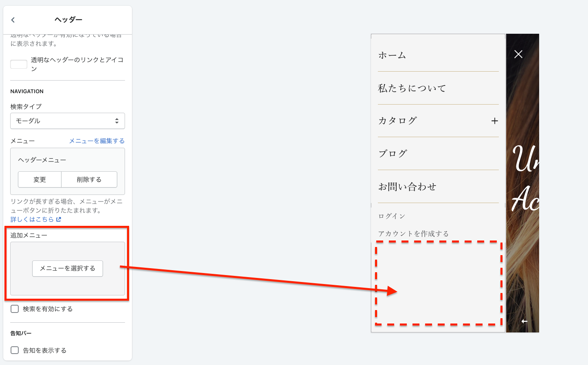Click the ログイン link

[392, 216]
